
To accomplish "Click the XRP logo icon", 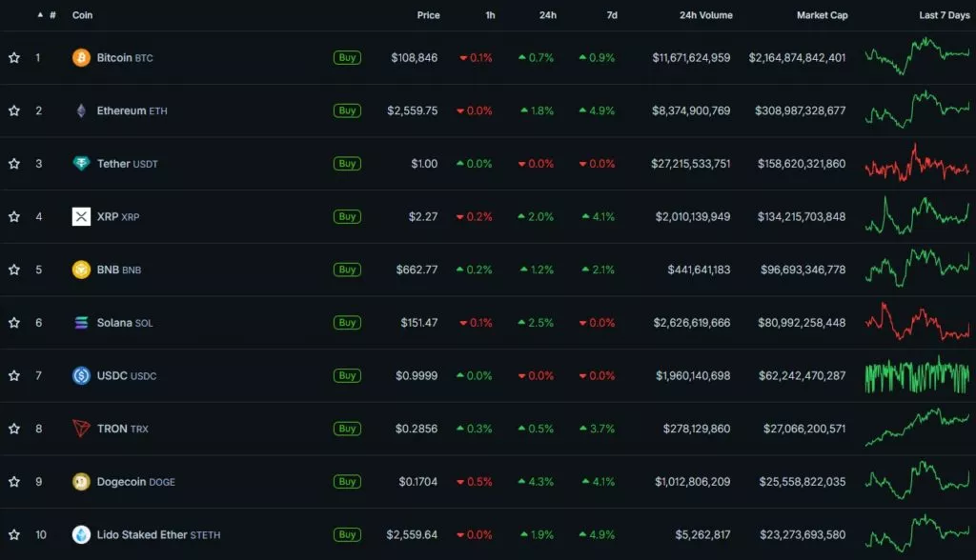I will tap(81, 217).
